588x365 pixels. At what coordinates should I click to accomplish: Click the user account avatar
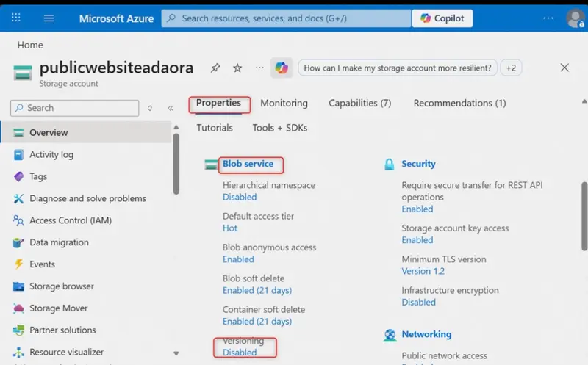tap(576, 18)
